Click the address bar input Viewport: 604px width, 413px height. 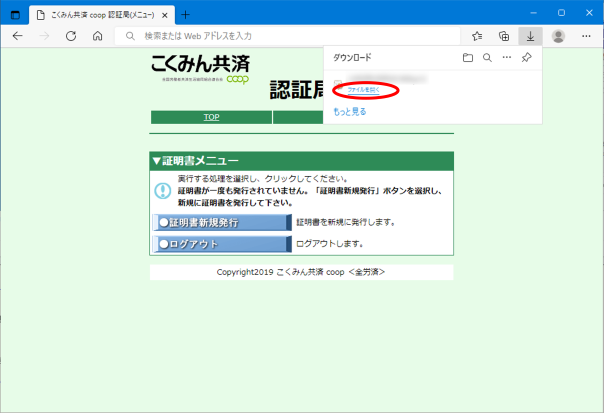[287, 36]
